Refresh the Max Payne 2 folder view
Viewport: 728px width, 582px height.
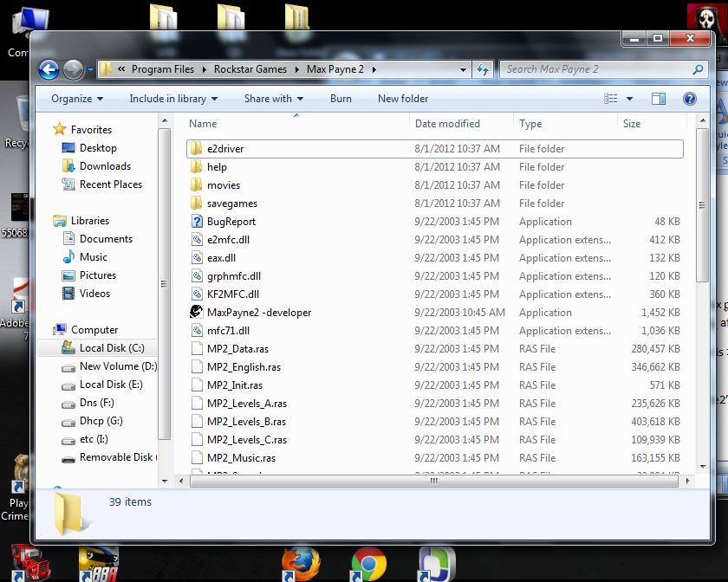click(483, 69)
